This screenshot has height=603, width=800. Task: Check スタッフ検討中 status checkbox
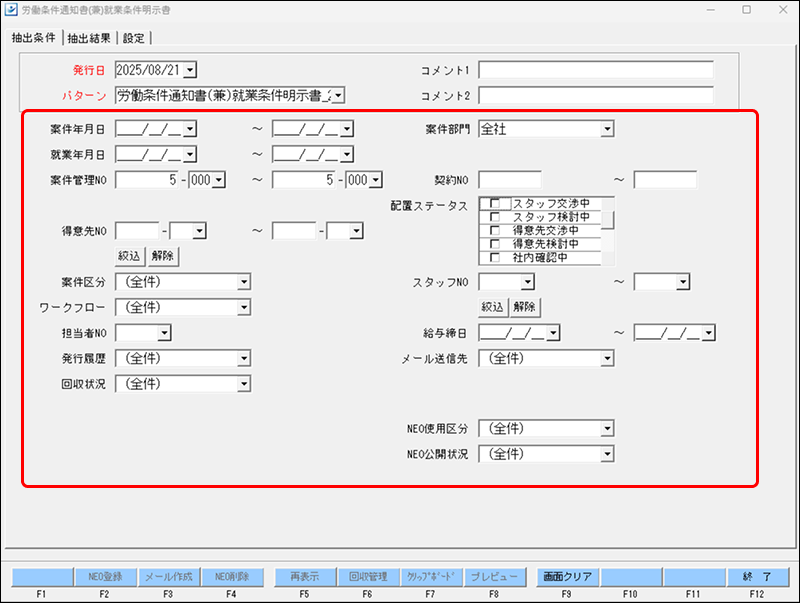494,217
